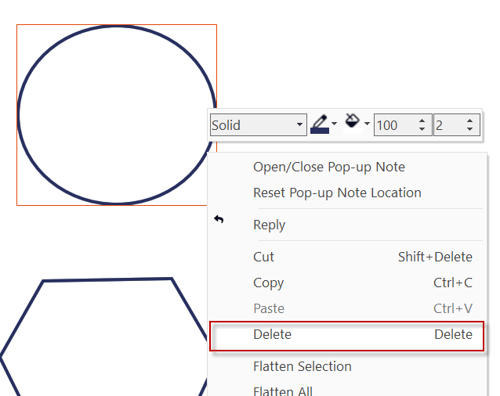
Task: Choose Reply from the context menu
Action: click(x=347, y=225)
